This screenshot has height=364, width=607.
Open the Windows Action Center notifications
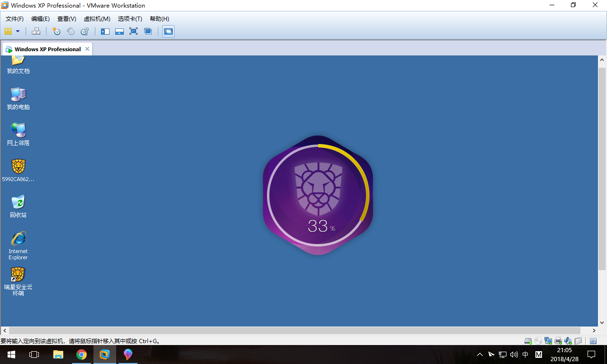click(x=591, y=355)
